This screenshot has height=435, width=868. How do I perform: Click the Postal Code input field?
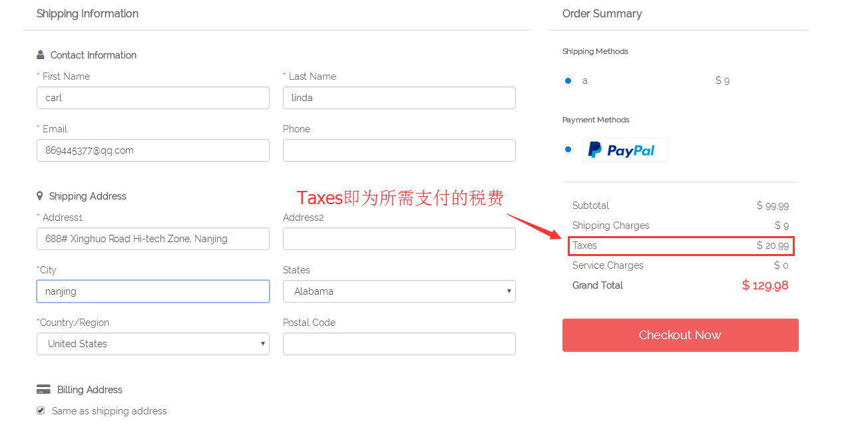tap(399, 344)
